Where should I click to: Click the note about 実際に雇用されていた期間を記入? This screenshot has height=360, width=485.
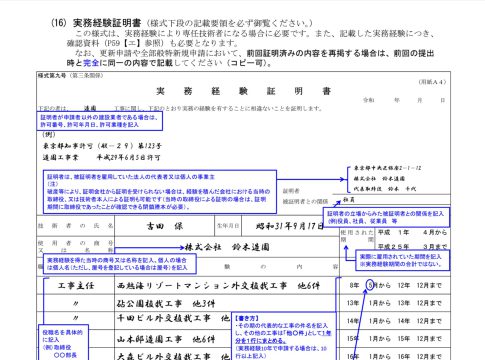click(402, 260)
